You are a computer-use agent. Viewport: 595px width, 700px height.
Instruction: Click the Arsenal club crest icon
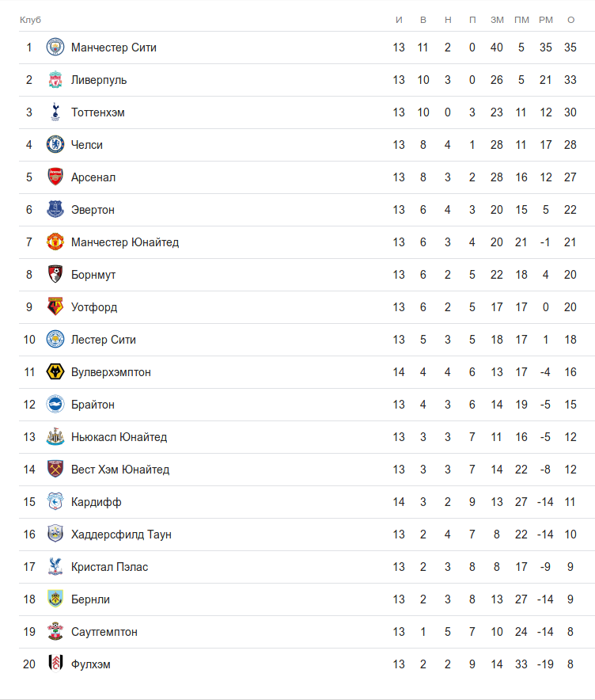point(55,177)
